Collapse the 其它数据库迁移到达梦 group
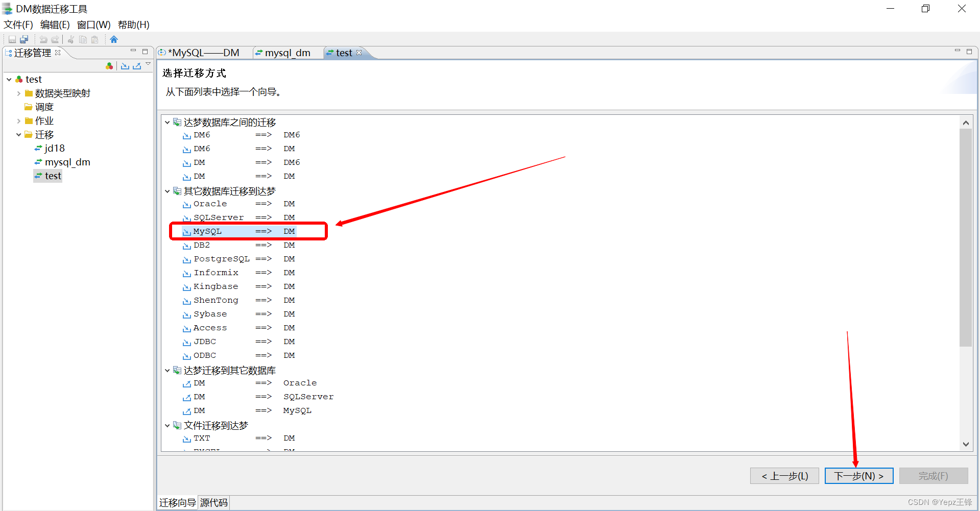The image size is (980, 511). tap(167, 191)
